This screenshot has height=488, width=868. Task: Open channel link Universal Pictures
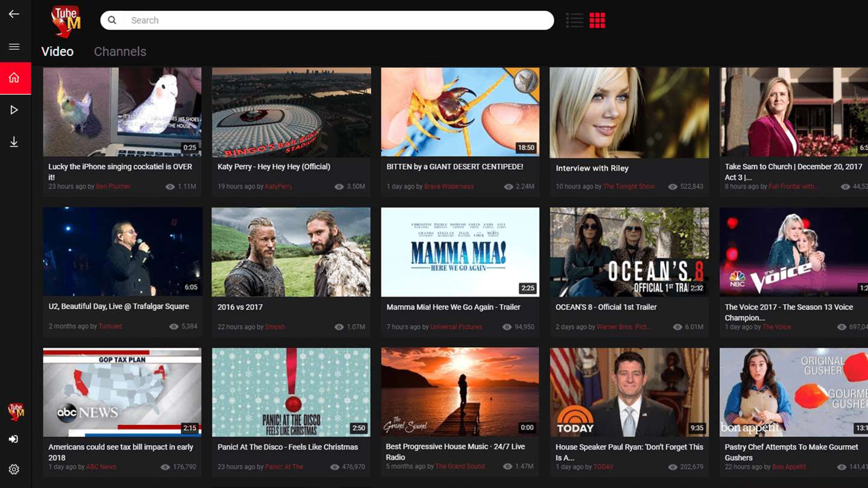[456, 327]
